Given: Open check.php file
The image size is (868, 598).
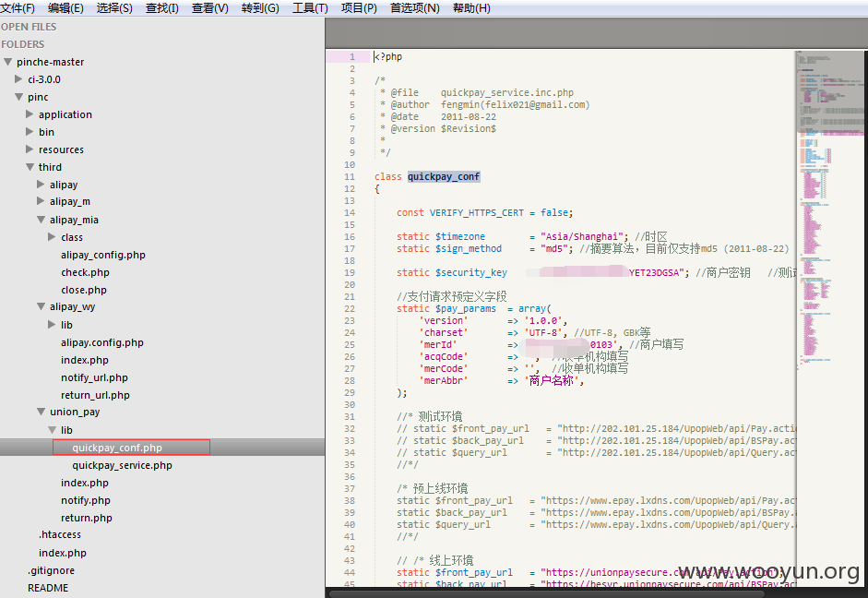Looking at the screenshot, I should (x=85, y=272).
